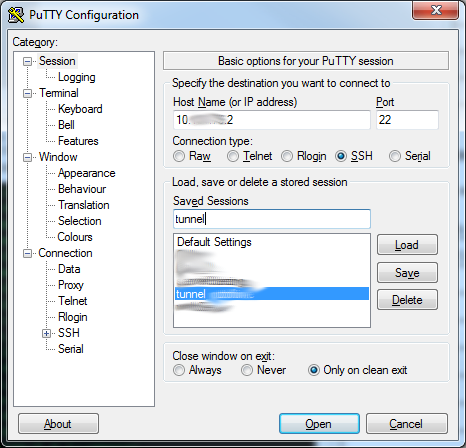This screenshot has height=448, width=466.
Task: Open the Window category
Action: tap(58, 157)
